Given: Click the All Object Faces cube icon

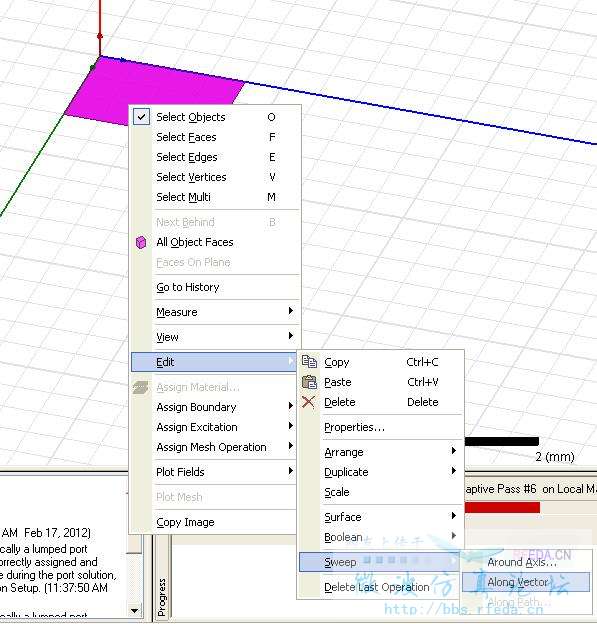Looking at the screenshot, I should (141, 242).
